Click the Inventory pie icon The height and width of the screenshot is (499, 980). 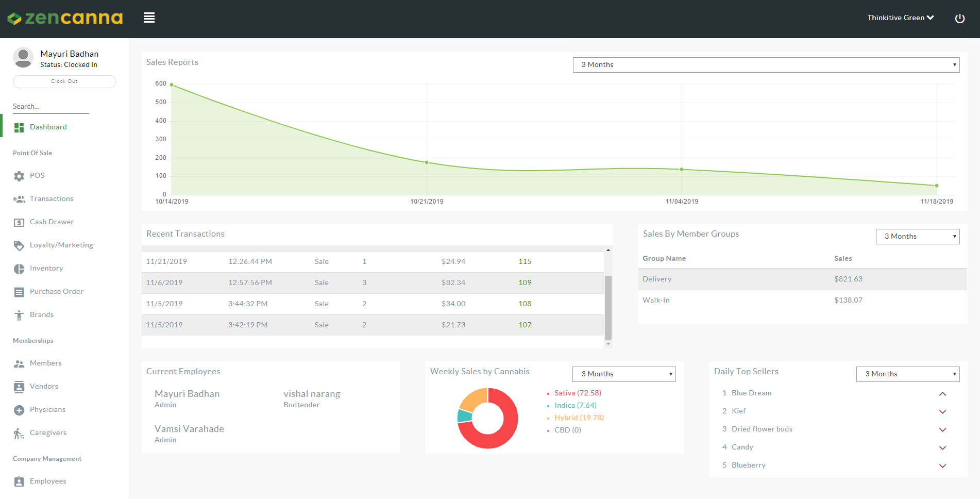click(x=19, y=269)
